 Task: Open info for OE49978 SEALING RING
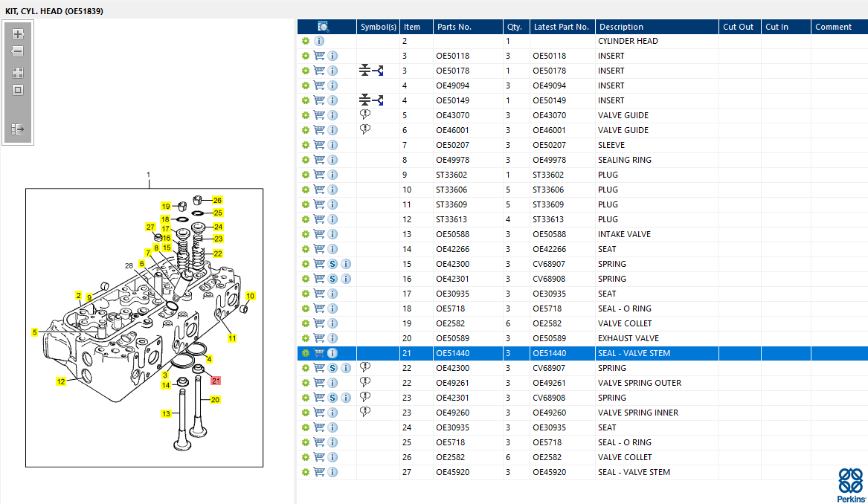pos(332,160)
